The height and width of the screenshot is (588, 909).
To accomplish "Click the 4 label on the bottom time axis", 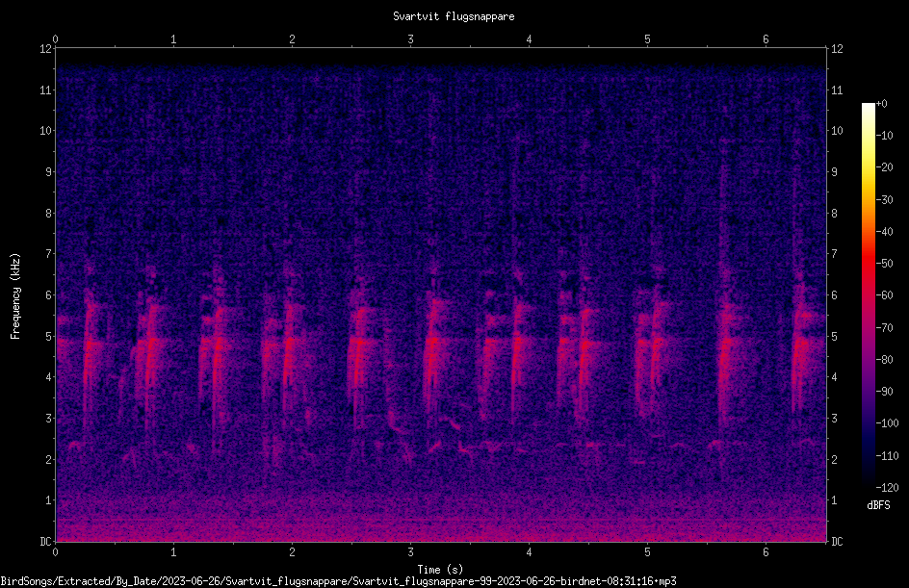I will [x=529, y=552].
